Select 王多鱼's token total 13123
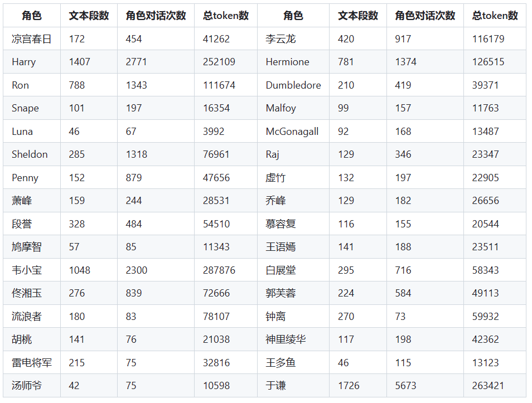 [486, 362]
